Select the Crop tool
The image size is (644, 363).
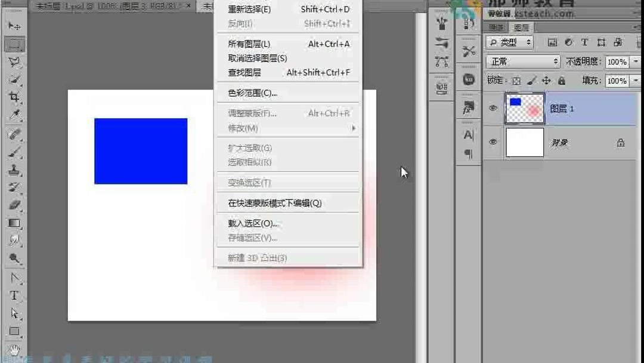(14, 96)
